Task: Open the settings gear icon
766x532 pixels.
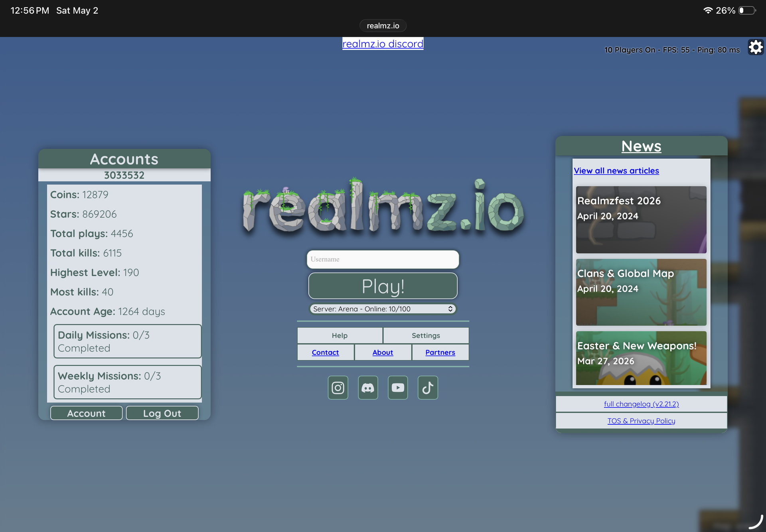Action: coord(756,47)
